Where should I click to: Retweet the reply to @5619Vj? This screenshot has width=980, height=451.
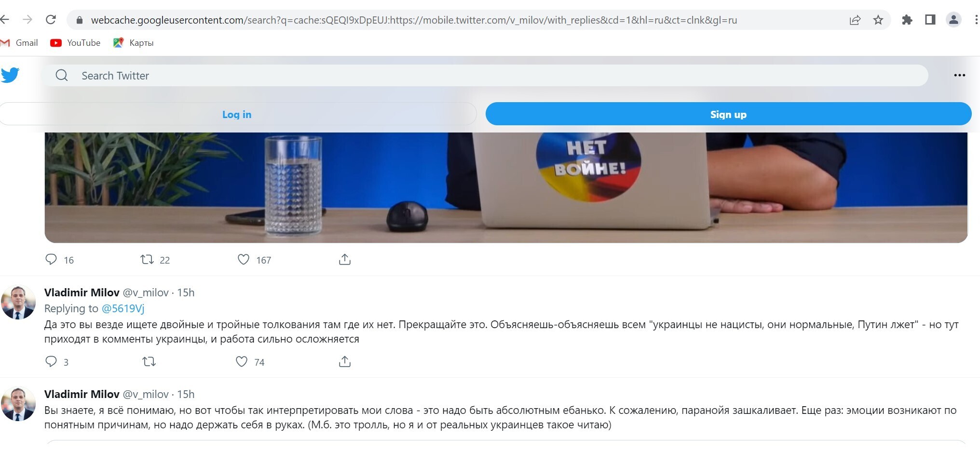coord(149,361)
